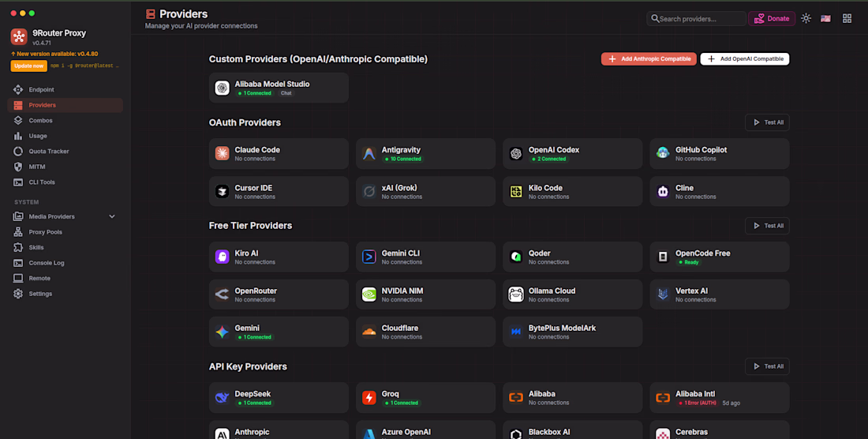The image size is (868, 439).
Task: Open the grid layout icon in header
Action: click(847, 18)
